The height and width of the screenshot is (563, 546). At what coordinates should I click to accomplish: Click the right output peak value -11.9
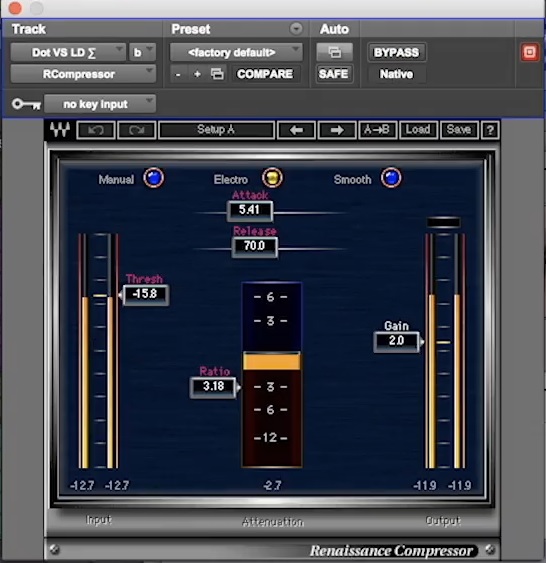click(x=459, y=485)
